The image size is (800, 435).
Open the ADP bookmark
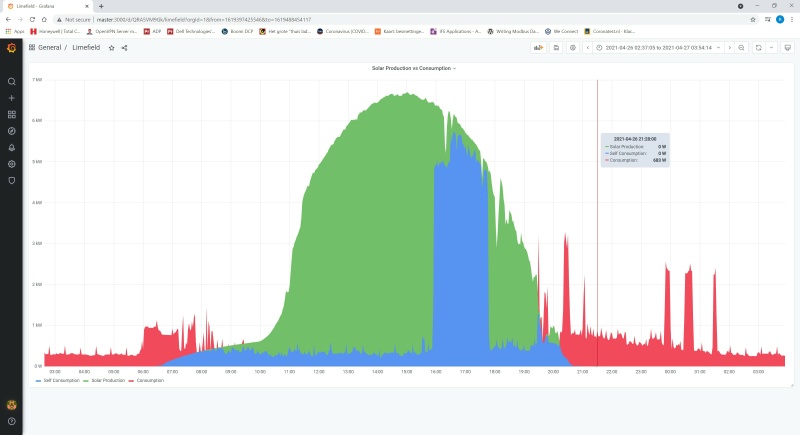tap(152, 31)
